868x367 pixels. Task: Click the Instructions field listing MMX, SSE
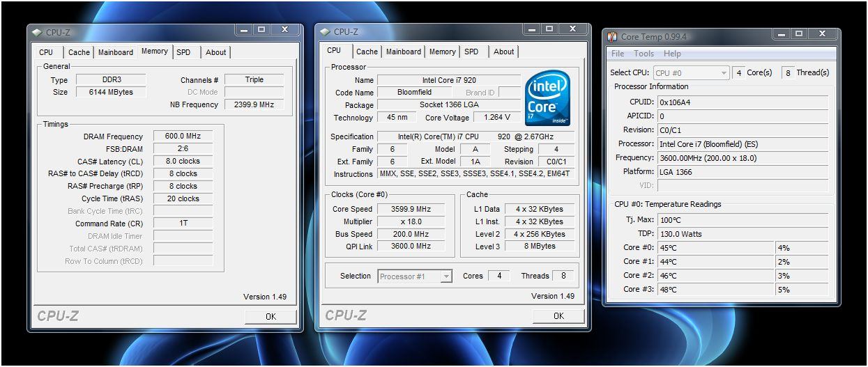click(476, 173)
